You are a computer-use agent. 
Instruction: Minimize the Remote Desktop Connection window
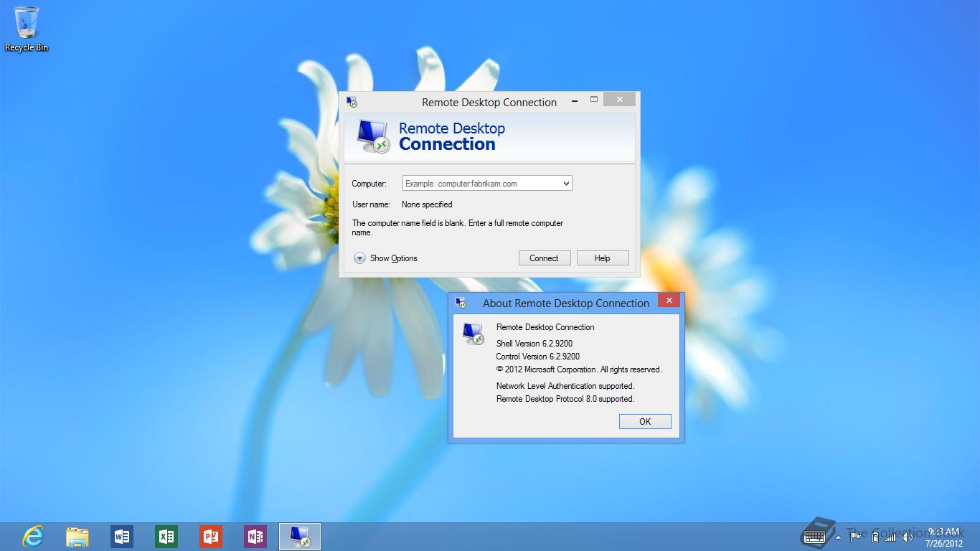pyautogui.click(x=575, y=102)
